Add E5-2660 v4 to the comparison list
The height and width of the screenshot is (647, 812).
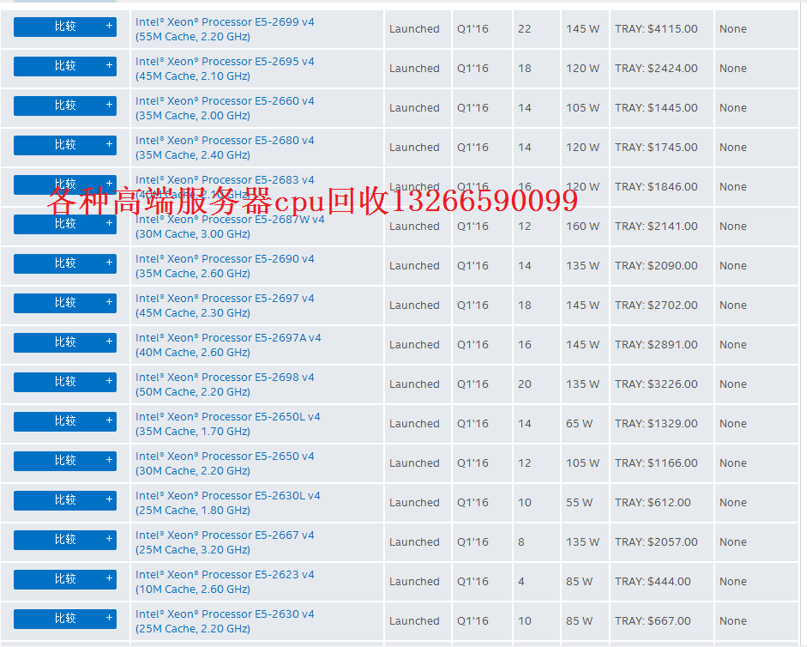[64, 106]
